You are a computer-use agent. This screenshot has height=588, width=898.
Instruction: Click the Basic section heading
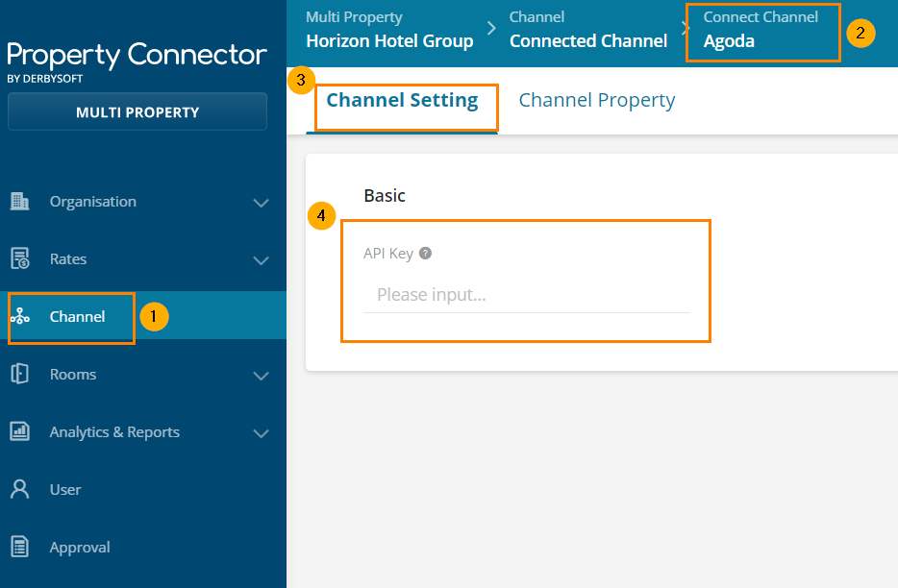(385, 196)
